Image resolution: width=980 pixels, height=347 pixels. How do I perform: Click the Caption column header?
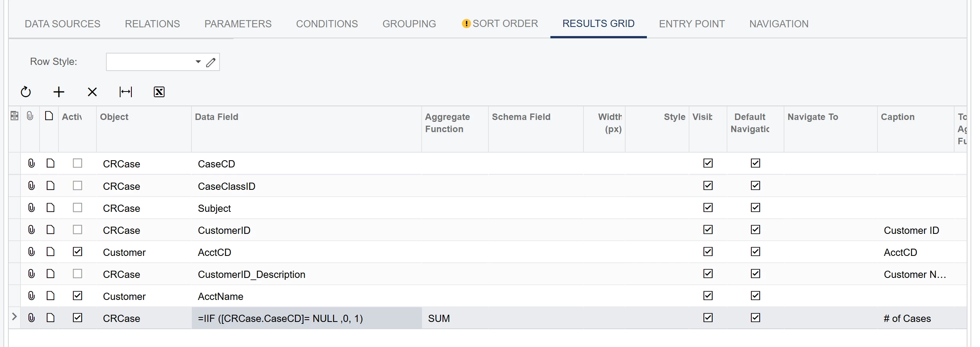click(897, 117)
